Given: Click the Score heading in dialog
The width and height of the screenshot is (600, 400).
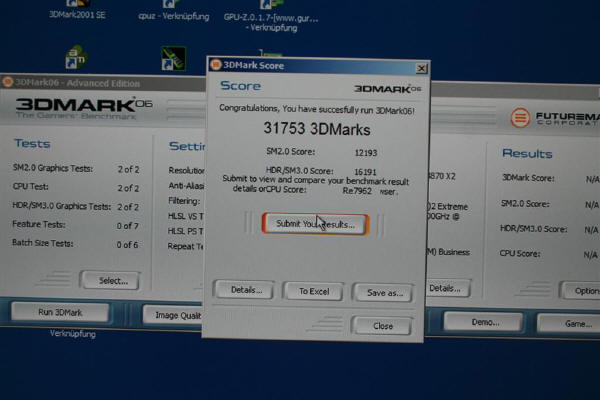Looking at the screenshot, I should pos(240,86).
